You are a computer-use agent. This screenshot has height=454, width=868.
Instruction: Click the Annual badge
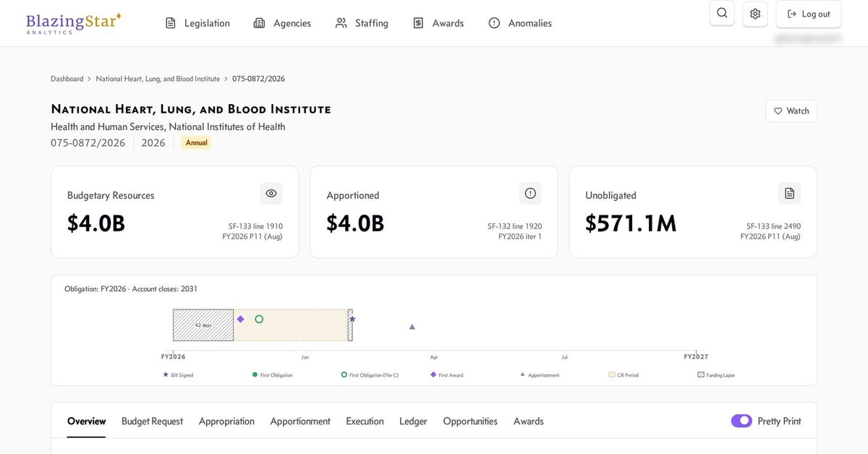click(x=197, y=142)
